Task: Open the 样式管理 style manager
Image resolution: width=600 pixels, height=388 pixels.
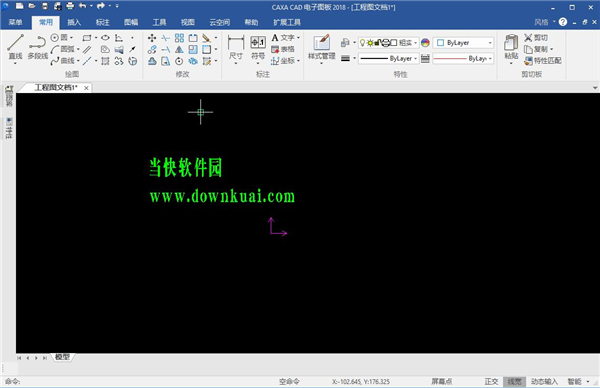Action: pyautogui.click(x=321, y=47)
